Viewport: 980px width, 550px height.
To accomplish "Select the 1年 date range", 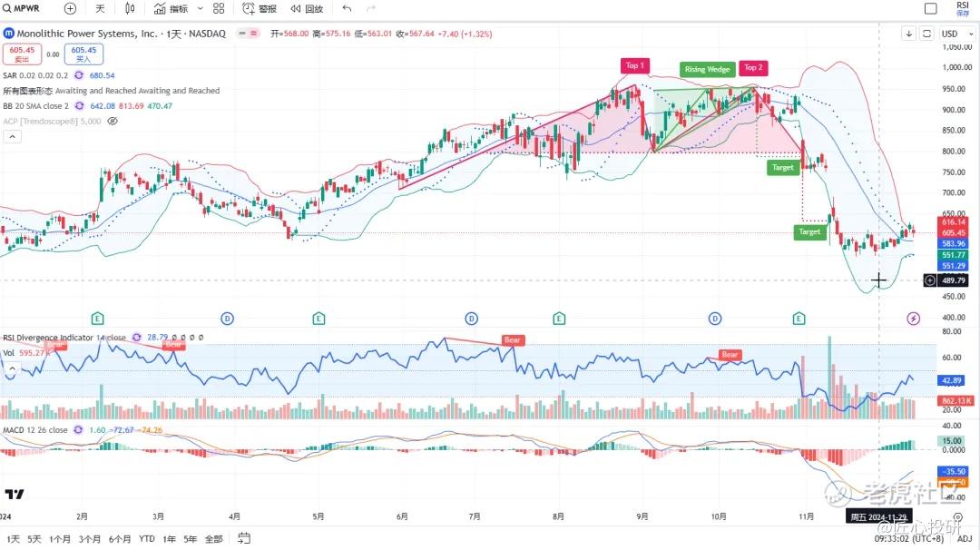I will click(170, 539).
